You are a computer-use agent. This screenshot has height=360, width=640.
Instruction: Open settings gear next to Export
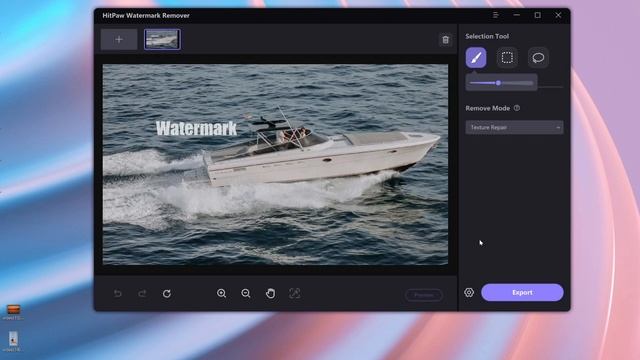pos(469,293)
